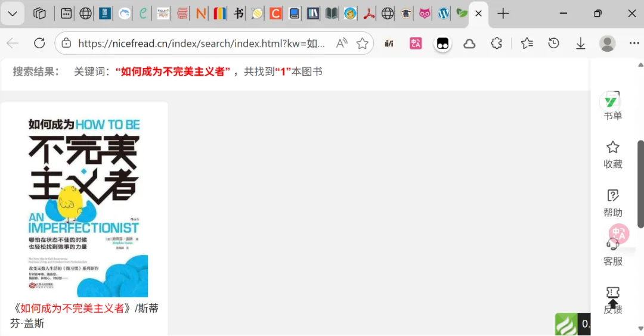Screen dimensions: 644x336
Task: Open the bar-chart extension icon
Action: [389, 43]
